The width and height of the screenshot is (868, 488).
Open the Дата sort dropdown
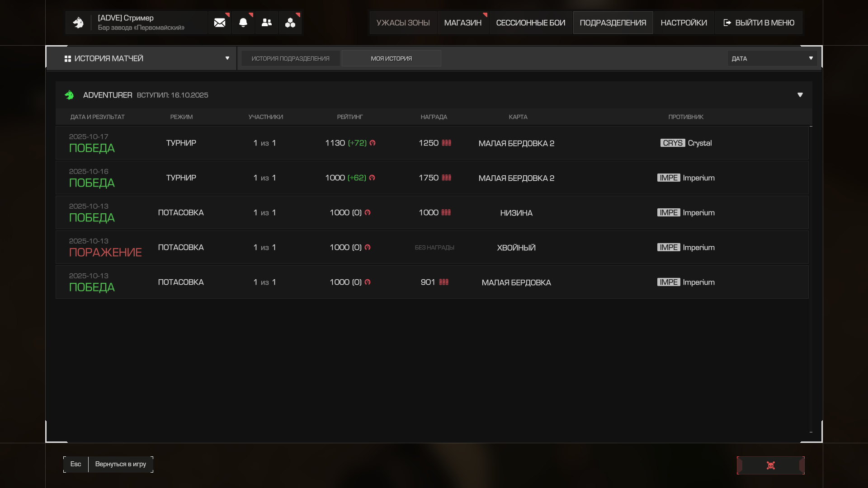(772, 58)
